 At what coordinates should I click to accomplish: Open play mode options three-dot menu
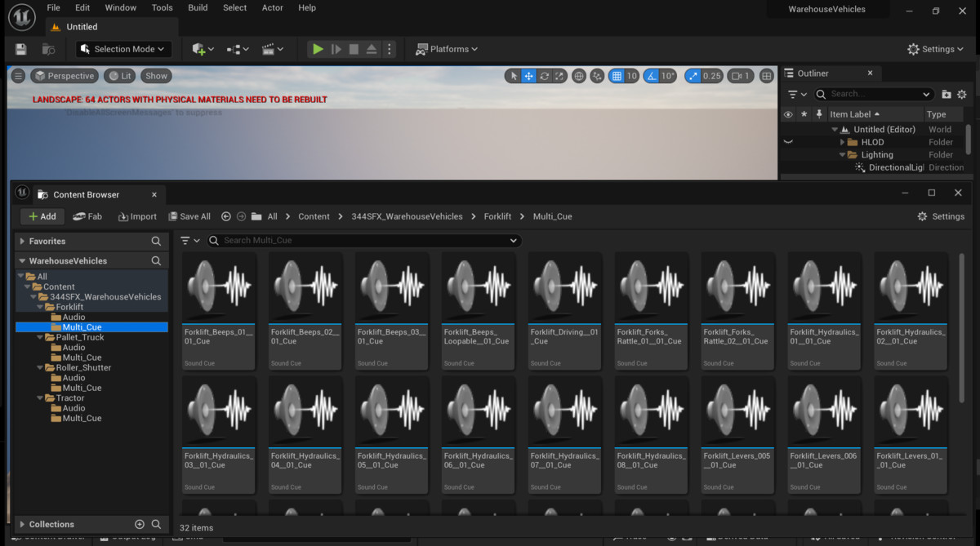pos(389,49)
